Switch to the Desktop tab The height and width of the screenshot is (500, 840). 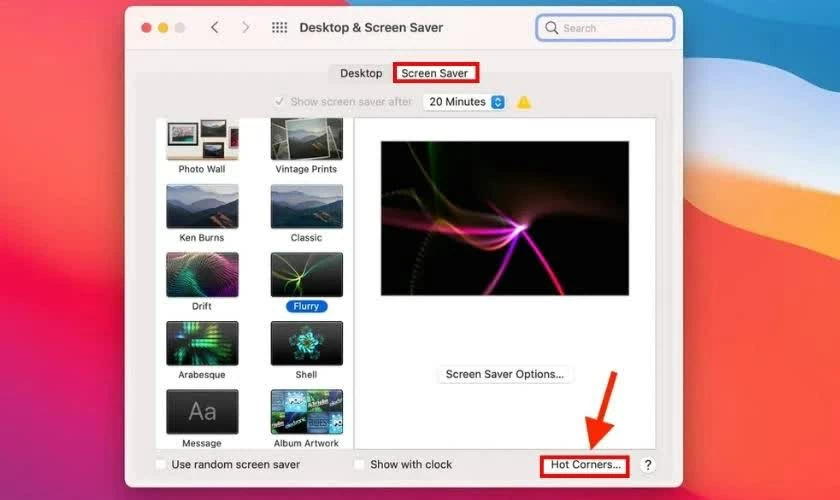click(361, 73)
